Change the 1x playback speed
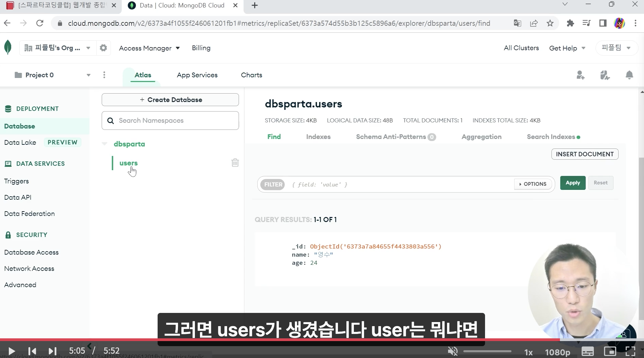Image resolution: width=644 pixels, height=358 pixels. pyautogui.click(x=528, y=353)
